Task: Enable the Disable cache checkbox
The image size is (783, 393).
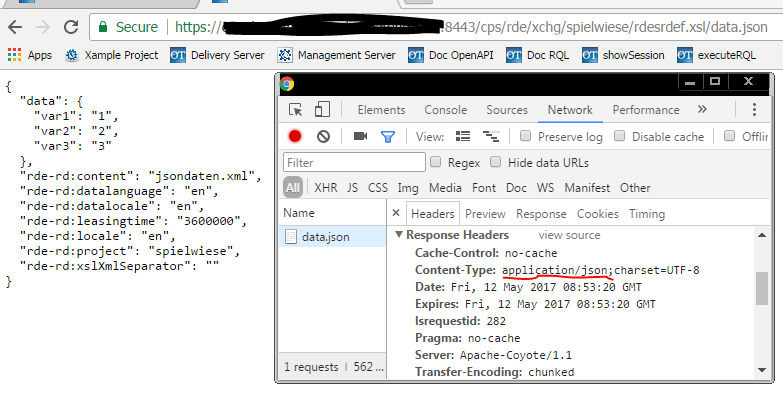Action: [619, 136]
